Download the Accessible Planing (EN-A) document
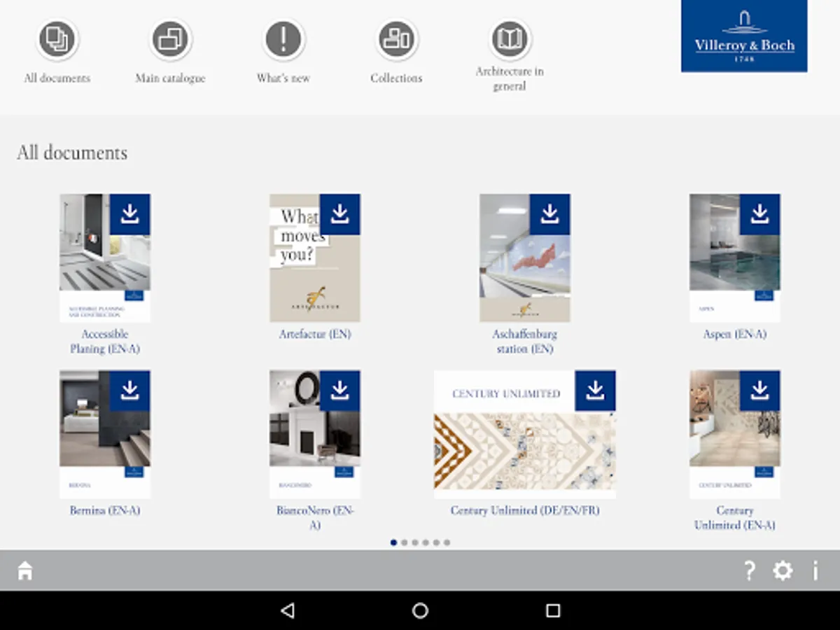 click(x=130, y=214)
